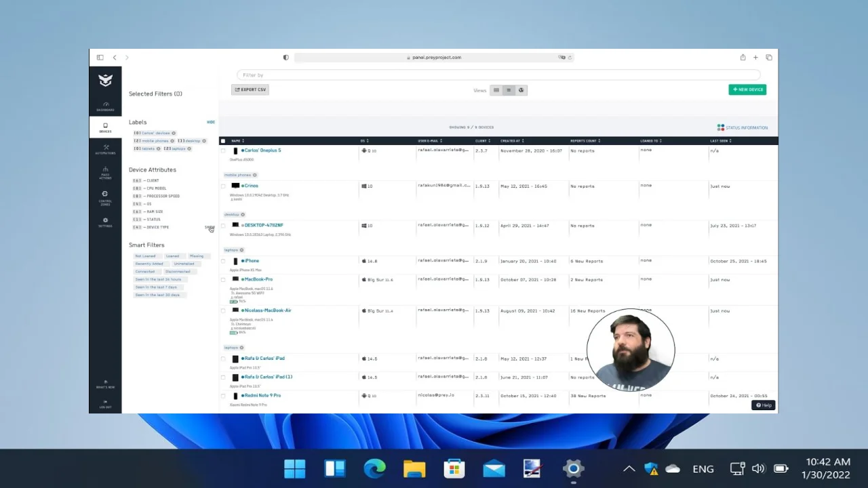The height and width of the screenshot is (488, 868).
Task: Switch to list view
Action: 509,90
